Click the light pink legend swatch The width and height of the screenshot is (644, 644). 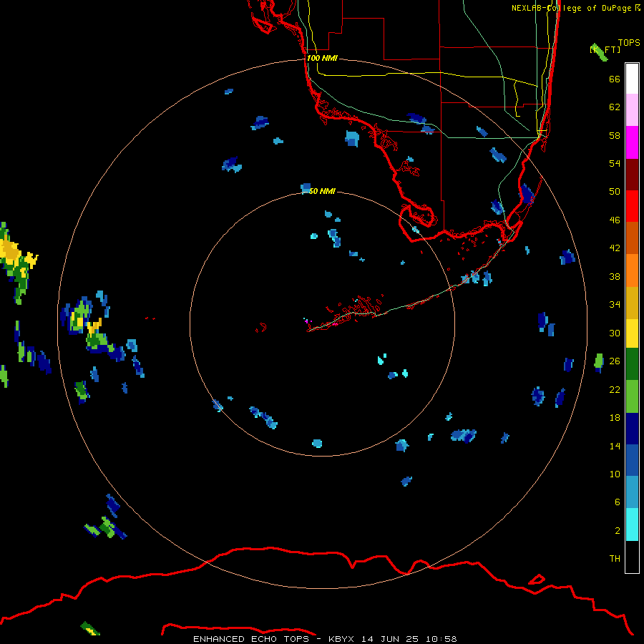[632, 110]
